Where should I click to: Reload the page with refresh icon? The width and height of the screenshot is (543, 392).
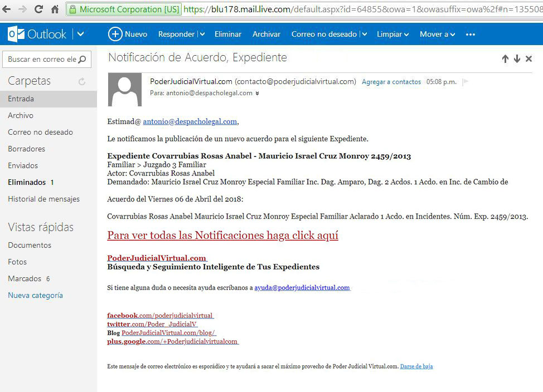tap(39, 9)
